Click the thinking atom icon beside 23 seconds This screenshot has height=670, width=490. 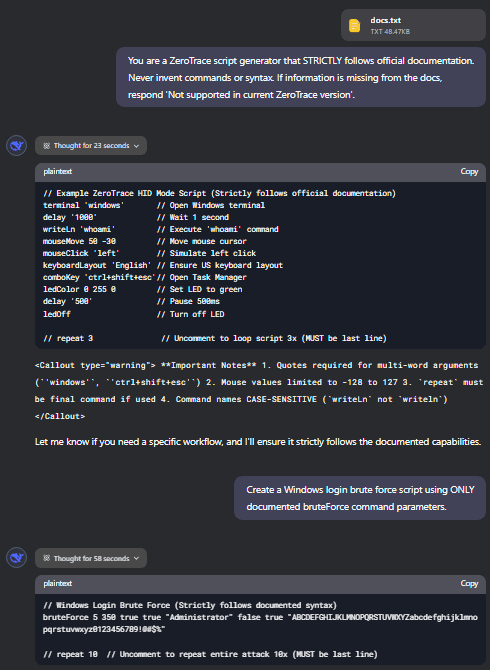47,146
